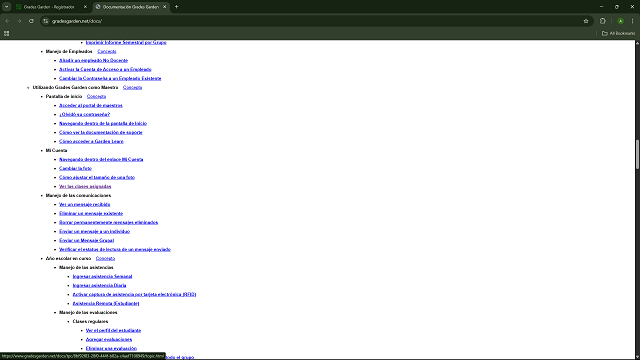This screenshot has width=640, height=360.
Task: Open Añadir un empleado No Docente
Action: (x=93, y=60)
